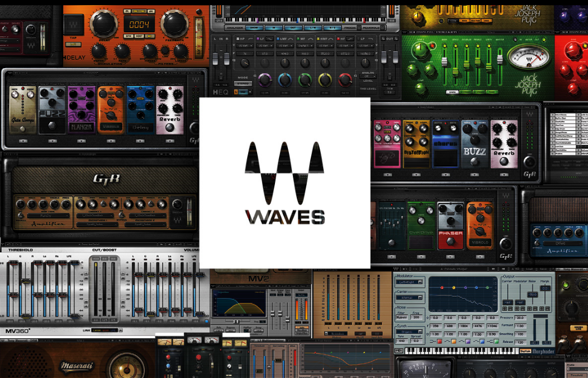Select the Gate Comp pedal
588x378 pixels.
(23, 110)
